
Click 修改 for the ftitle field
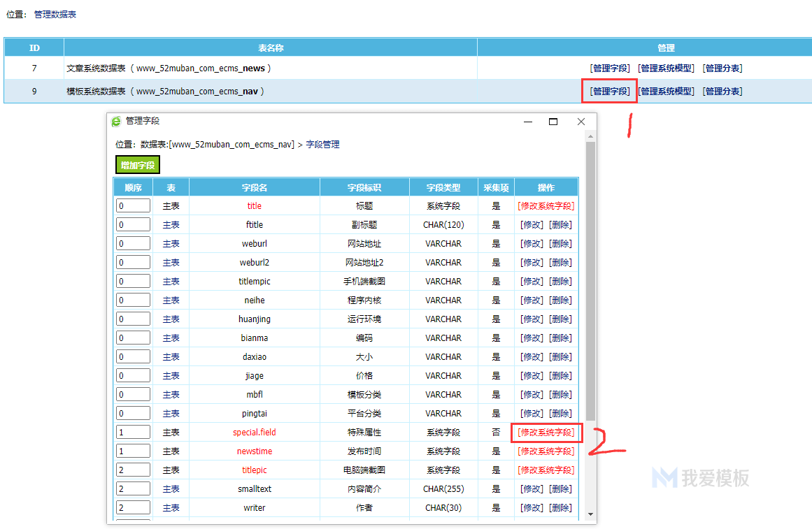click(532, 224)
